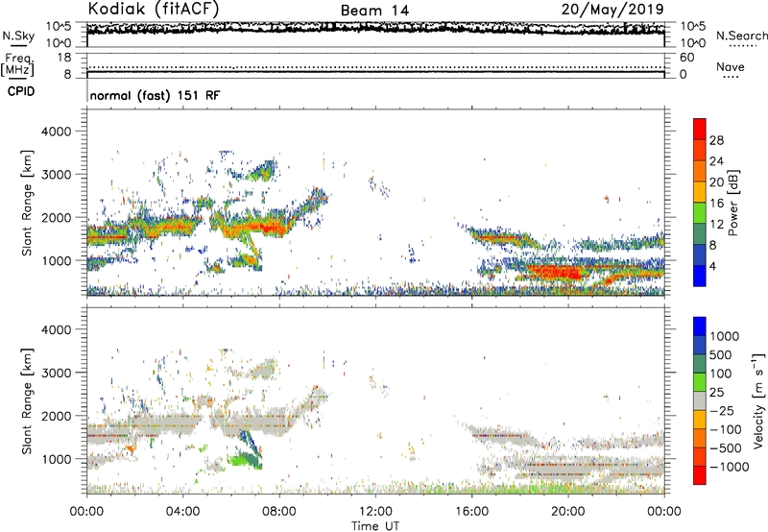This screenshot has height=532, width=768.
Task: Pick the gray segment of Velocity colorbar
Action: [x=700, y=400]
